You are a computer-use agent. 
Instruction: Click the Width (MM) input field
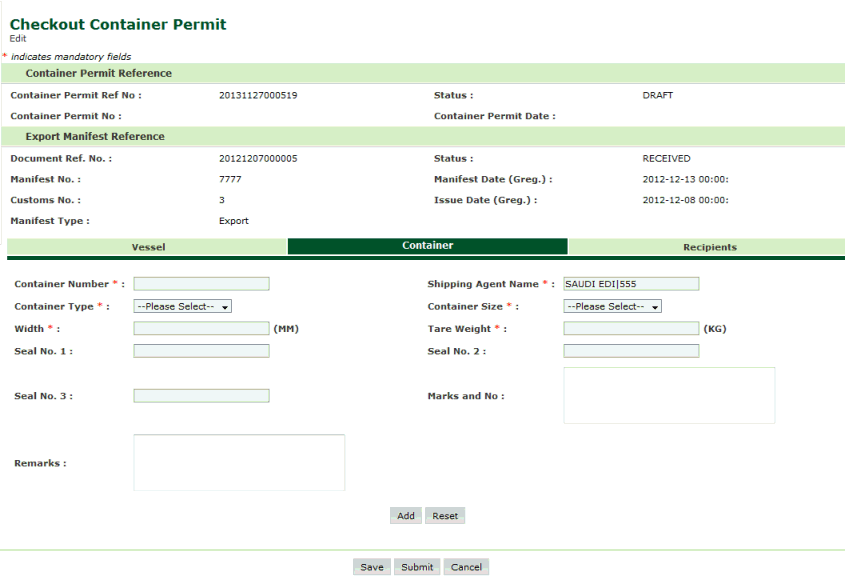click(201, 328)
